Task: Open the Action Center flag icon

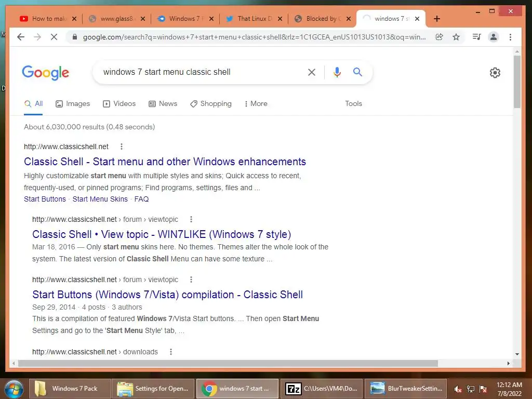Action: (x=483, y=389)
